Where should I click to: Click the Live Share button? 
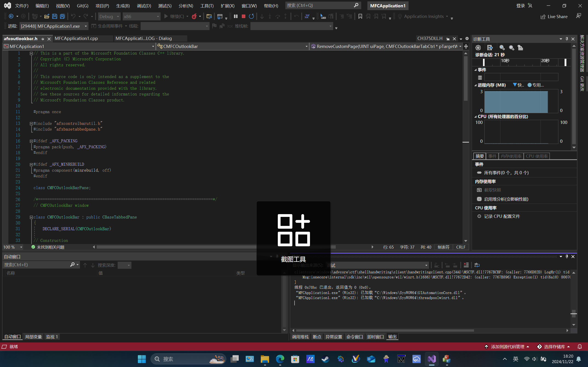coord(554,17)
